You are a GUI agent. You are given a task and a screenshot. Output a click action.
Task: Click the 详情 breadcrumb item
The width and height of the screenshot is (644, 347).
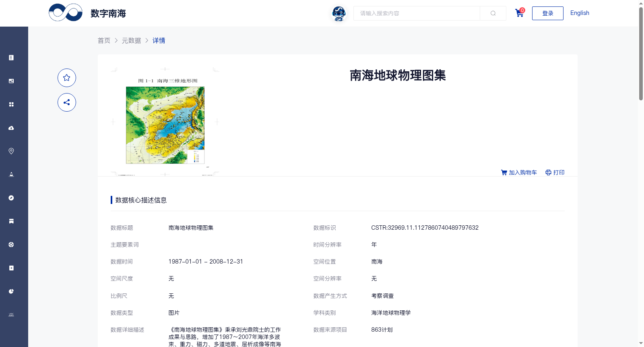159,40
